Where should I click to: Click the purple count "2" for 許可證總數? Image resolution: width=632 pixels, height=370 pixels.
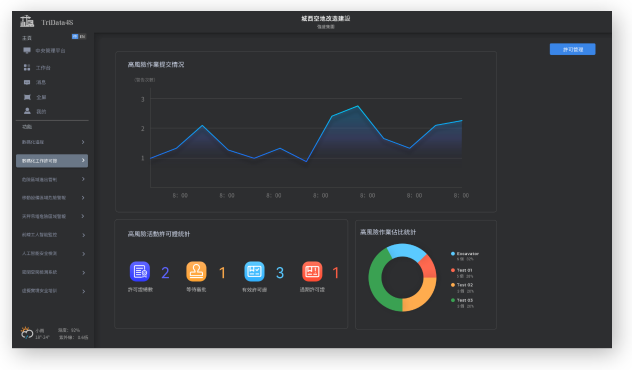click(x=165, y=273)
